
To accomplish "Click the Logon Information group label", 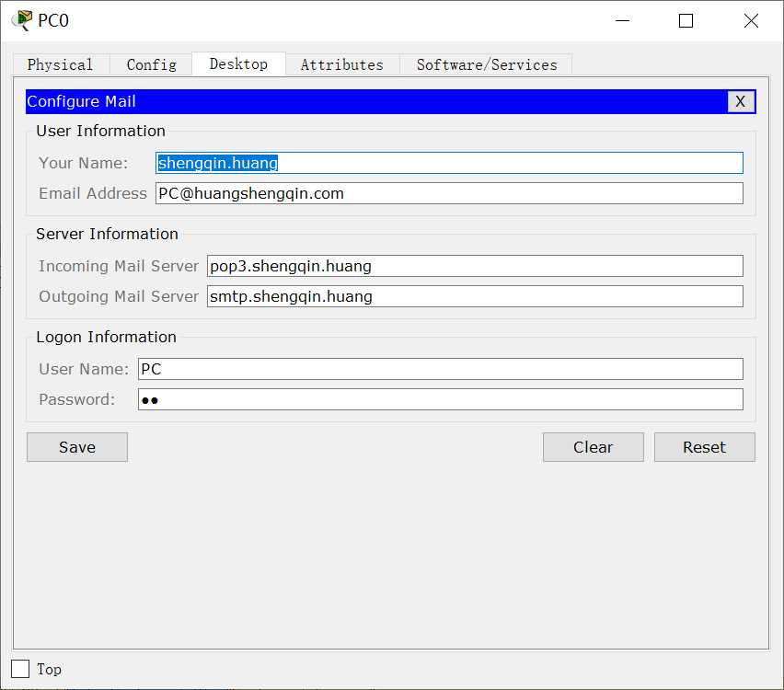I will click(106, 337).
